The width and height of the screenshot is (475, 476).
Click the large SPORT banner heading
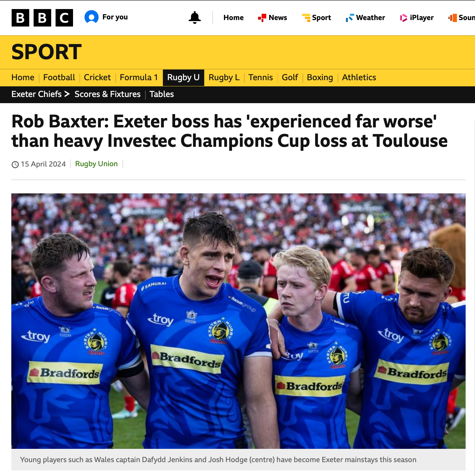tap(47, 52)
